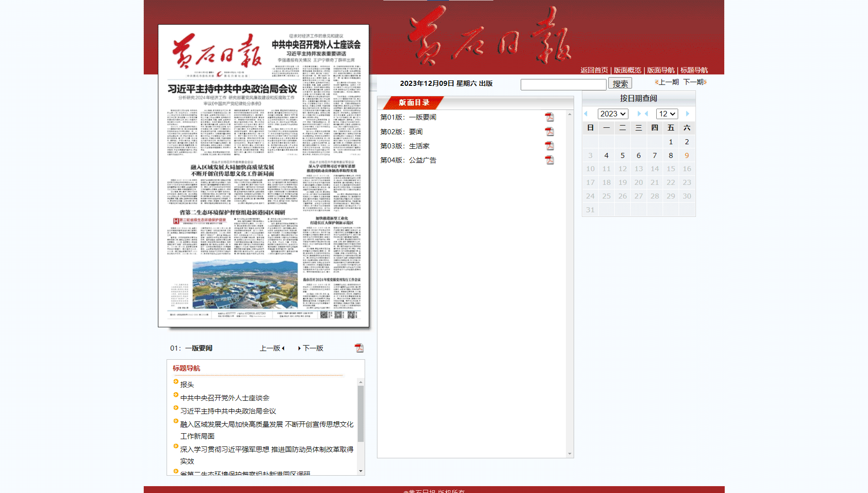Select calendar date 5

pos(622,156)
